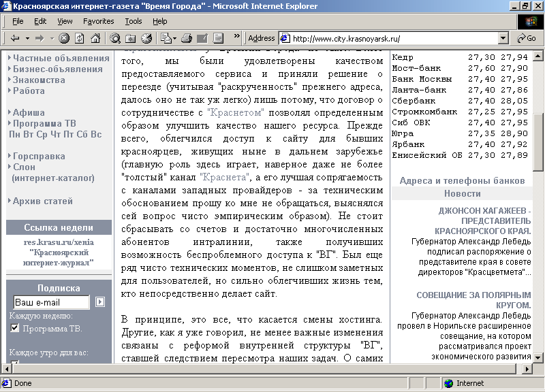
Task: Submit subscription with the arrow button
Action: click(100, 302)
